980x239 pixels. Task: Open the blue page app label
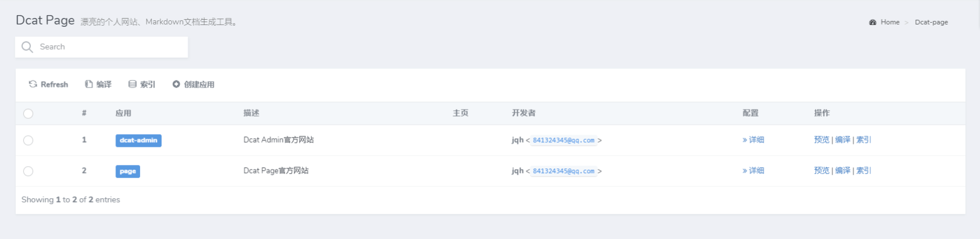click(x=128, y=171)
